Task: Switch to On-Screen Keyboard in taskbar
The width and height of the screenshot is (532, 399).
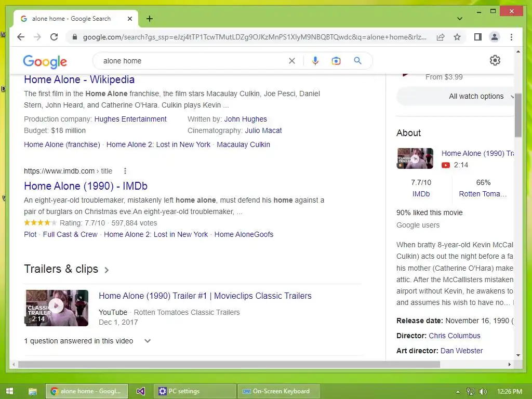Action: pos(279,391)
